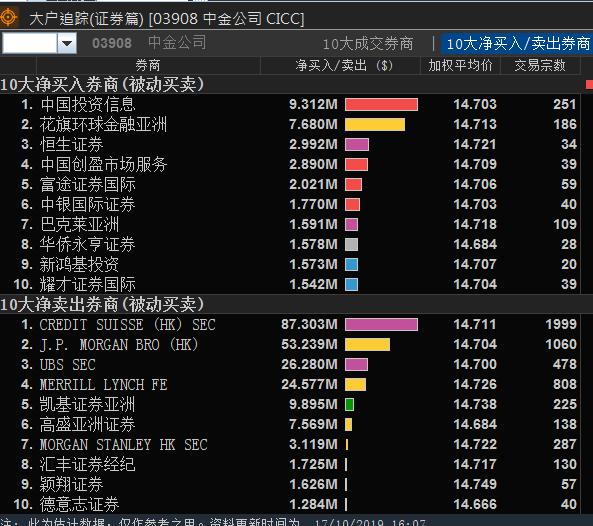Sort by the 加权平均价 column header
The width and height of the screenshot is (593, 526).
460,65
